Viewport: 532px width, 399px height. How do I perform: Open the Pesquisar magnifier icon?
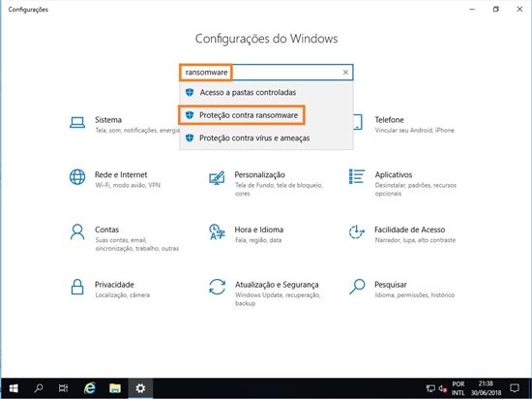point(357,287)
